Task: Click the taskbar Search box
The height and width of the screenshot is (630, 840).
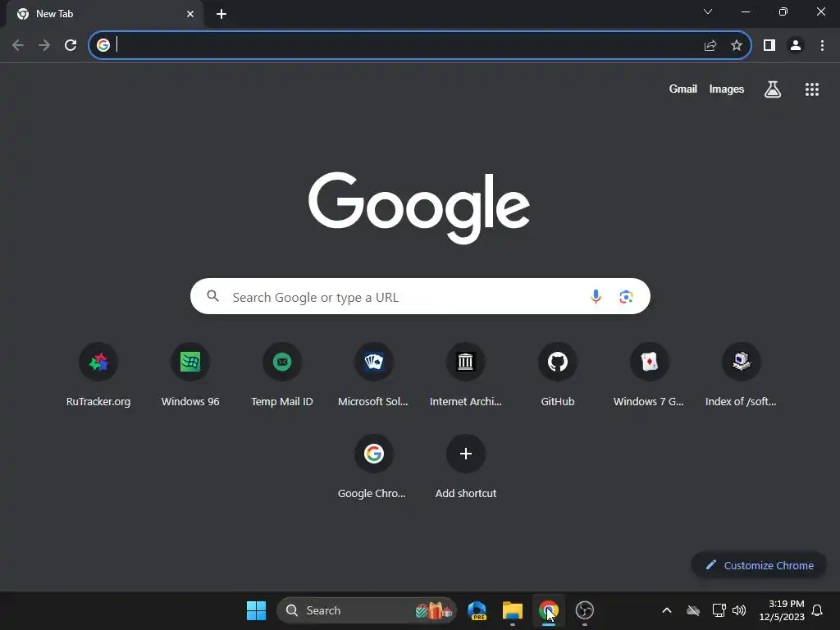Action: pos(367,610)
